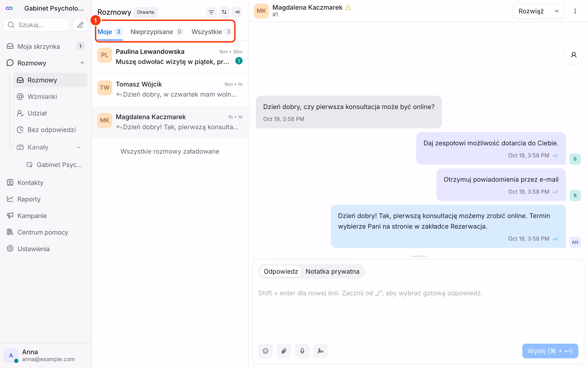
Task: Open the Rozwiąż dropdown arrow
Action: tap(556, 11)
